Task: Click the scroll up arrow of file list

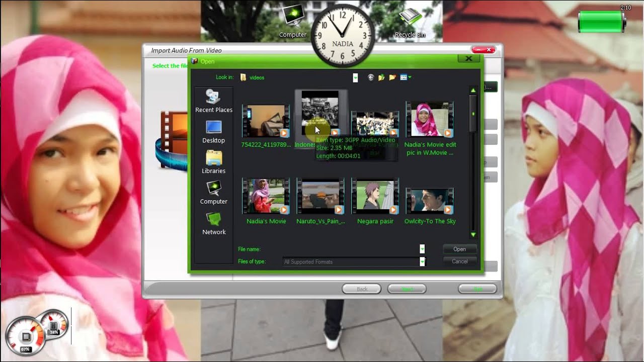Action: [x=473, y=90]
